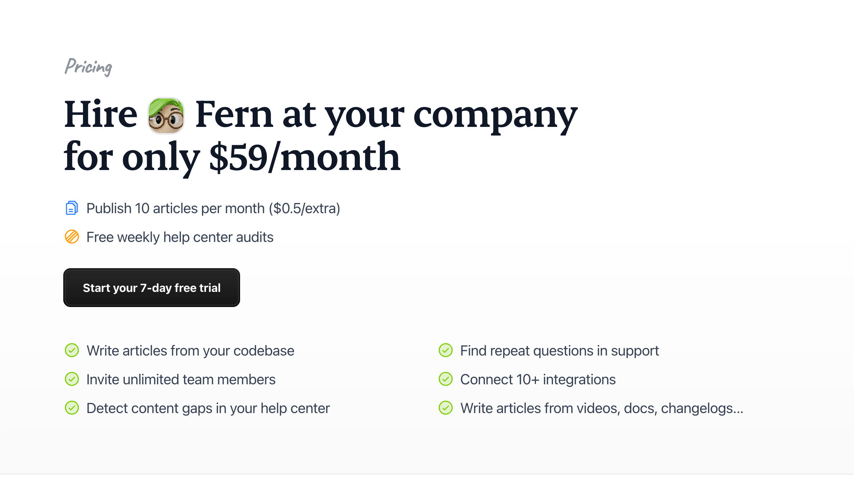The width and height of the screenshot is (854, 504).
Task: Click the Connect 10+ integrations text
Action: click(538, 380)
